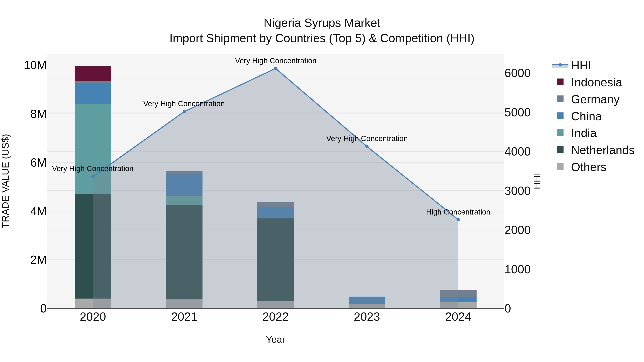Toggle the Netherlands legend entry
The height and width of the screenshot is (362, 644).
(x=596, y=150)
